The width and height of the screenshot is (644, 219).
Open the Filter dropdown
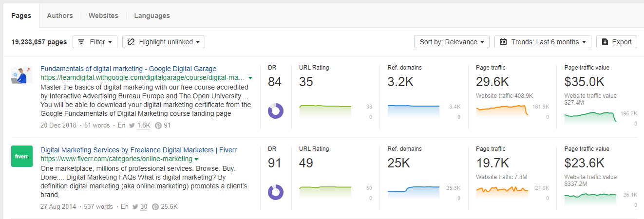click(x=95, y=42)
